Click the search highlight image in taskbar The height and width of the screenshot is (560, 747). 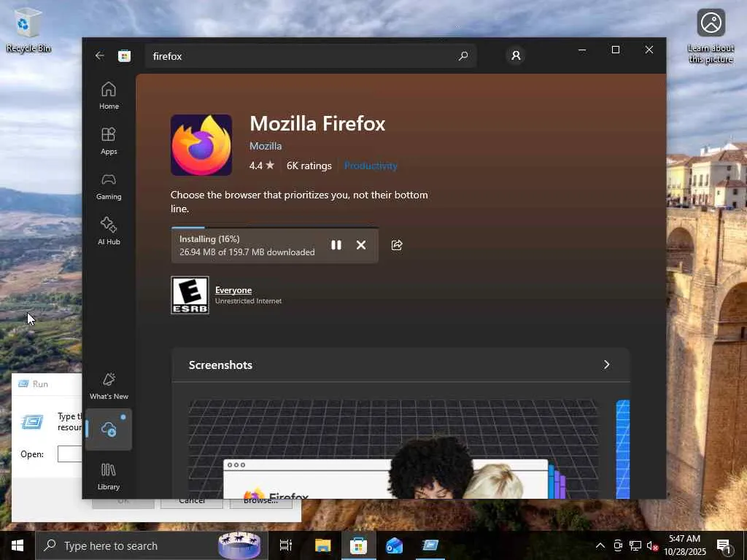point(239,545)
